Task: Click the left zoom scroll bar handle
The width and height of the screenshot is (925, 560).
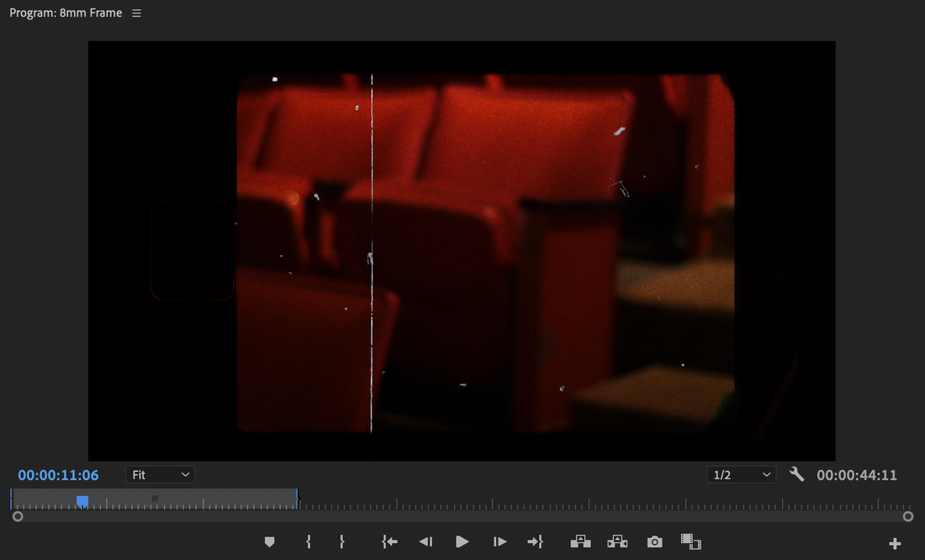Action: pyautogui.click(x=18, y=516)
